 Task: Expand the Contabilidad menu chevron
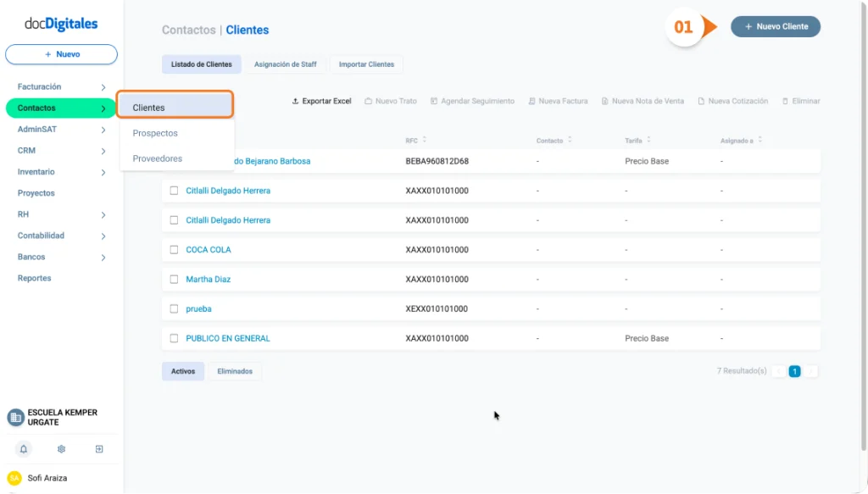click(x=103, y=236)
